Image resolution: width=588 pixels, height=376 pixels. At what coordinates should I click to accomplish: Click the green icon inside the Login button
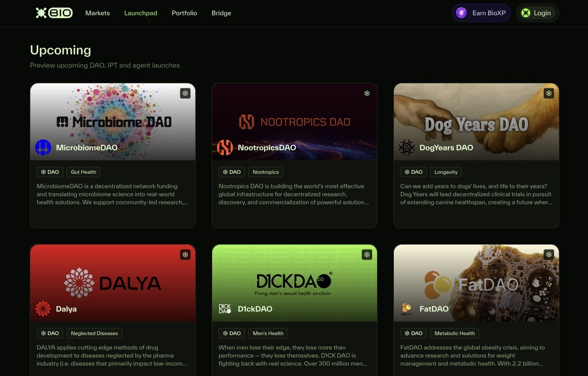point(526,13)
